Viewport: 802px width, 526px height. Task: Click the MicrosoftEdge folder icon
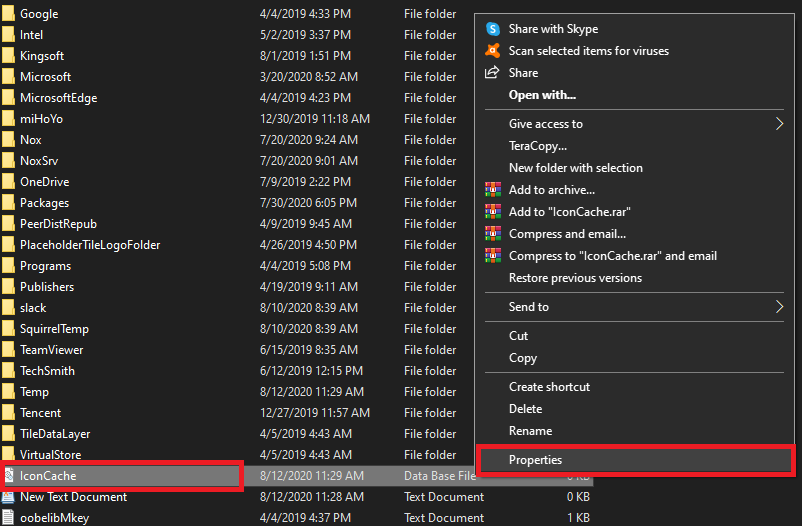tap(8, 98)
